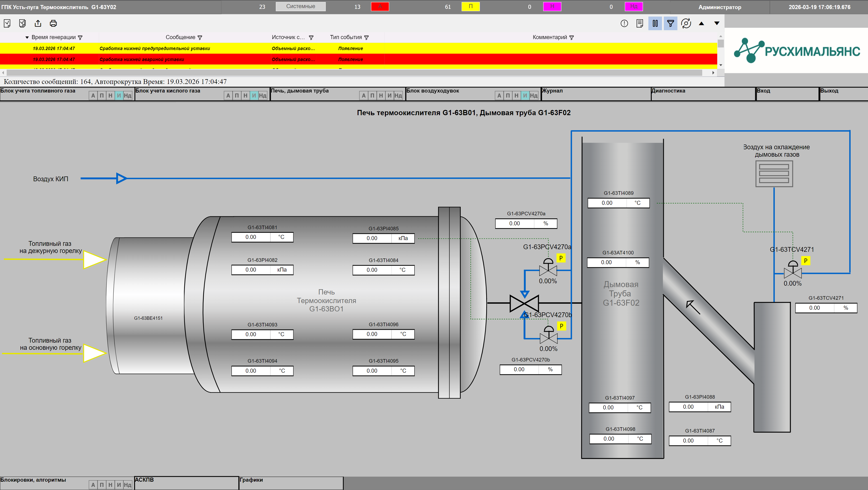Toggle sort arrow beside Время генерации
Screen dimensions: 868x490
tap(27, 37)
